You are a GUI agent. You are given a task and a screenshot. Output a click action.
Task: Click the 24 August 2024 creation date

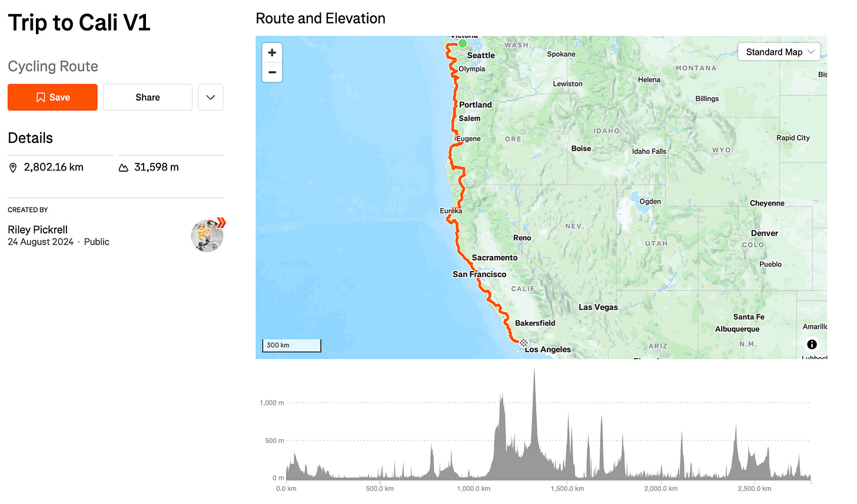click(x=41, y=242)
